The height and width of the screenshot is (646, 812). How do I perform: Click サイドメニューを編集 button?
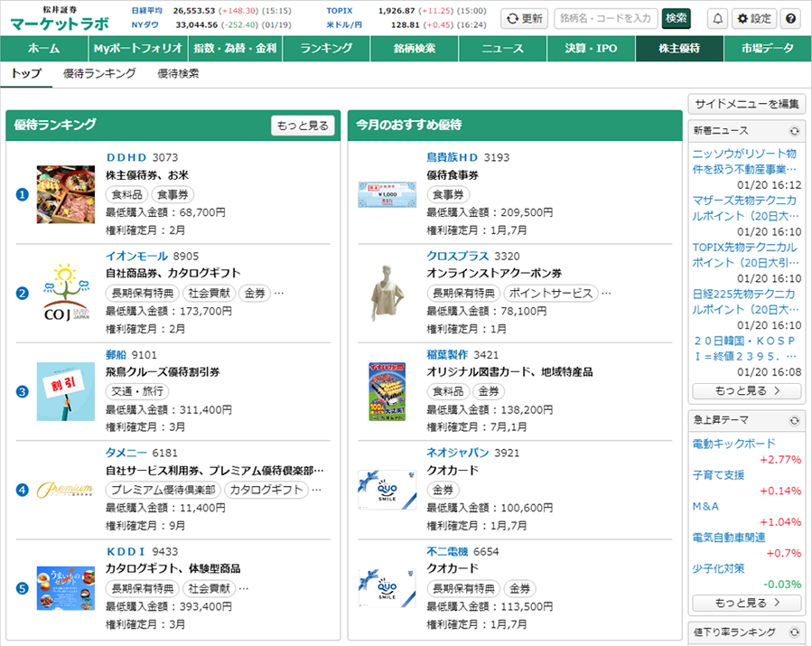(x=747, y=104)
